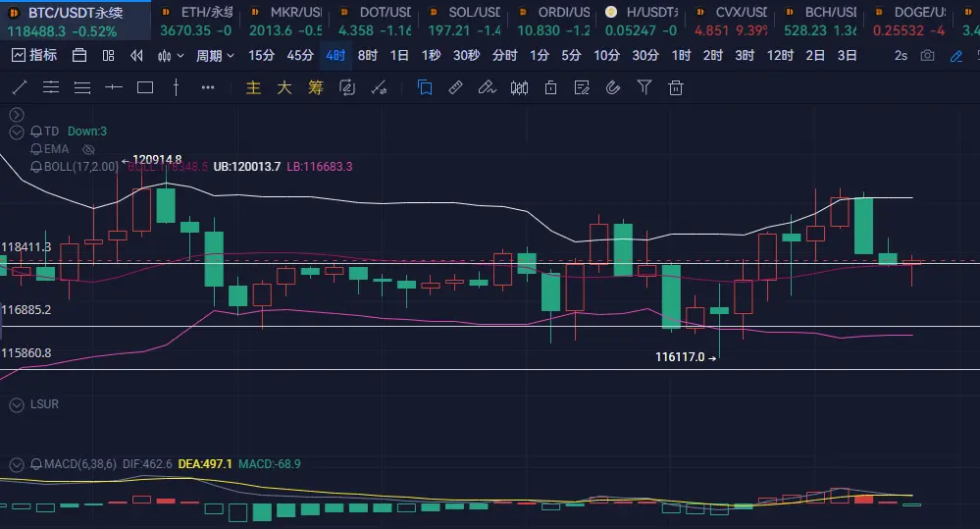The height and width of the screenshot is (529, 980).
Task: Open the SOL/USDT ticker
Action: tap(464, 22)
